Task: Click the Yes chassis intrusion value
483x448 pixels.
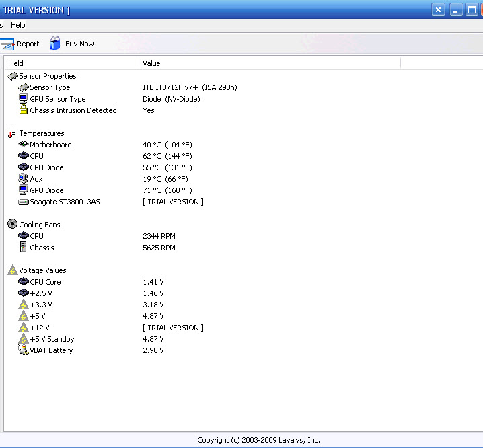Action: tap(149, 110)
